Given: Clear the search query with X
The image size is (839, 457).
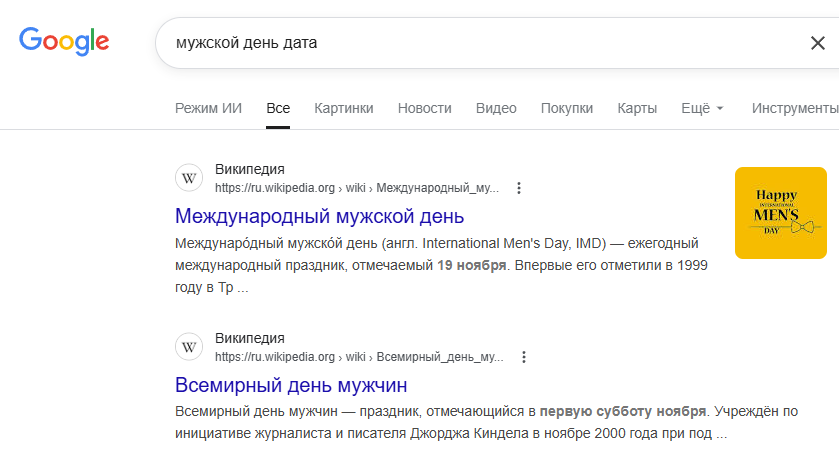Looking at the screenshot, I should pyautogui.click(x=817, y=43).
